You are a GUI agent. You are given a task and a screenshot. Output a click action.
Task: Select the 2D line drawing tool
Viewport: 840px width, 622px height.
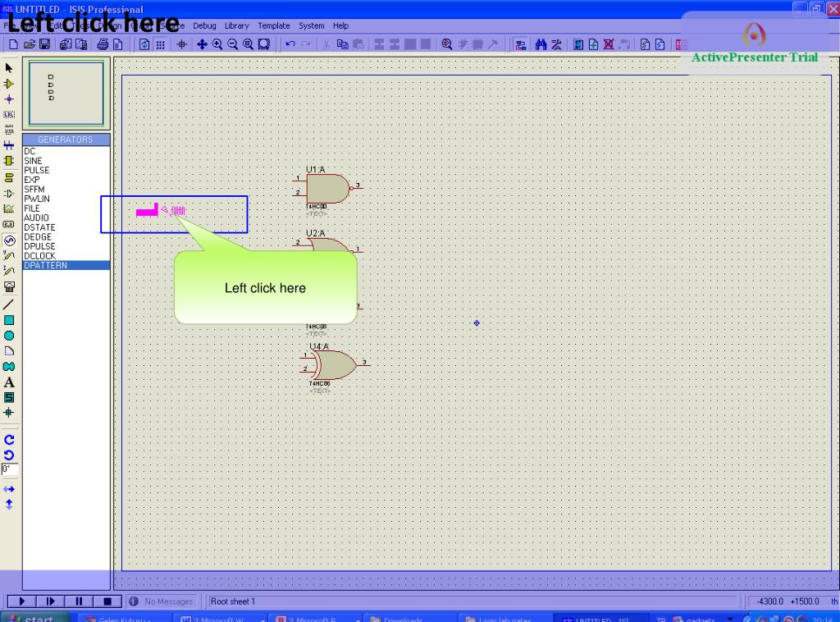9,304
